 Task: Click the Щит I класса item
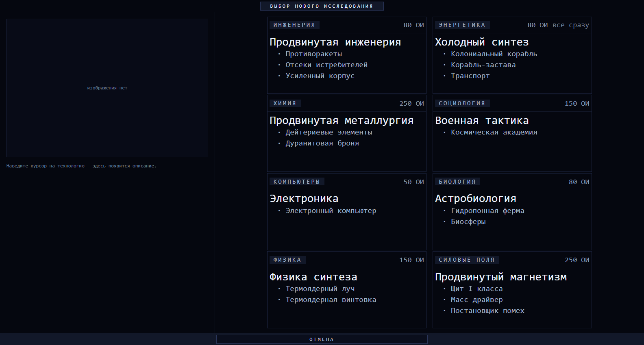click(x=476, y=289)
